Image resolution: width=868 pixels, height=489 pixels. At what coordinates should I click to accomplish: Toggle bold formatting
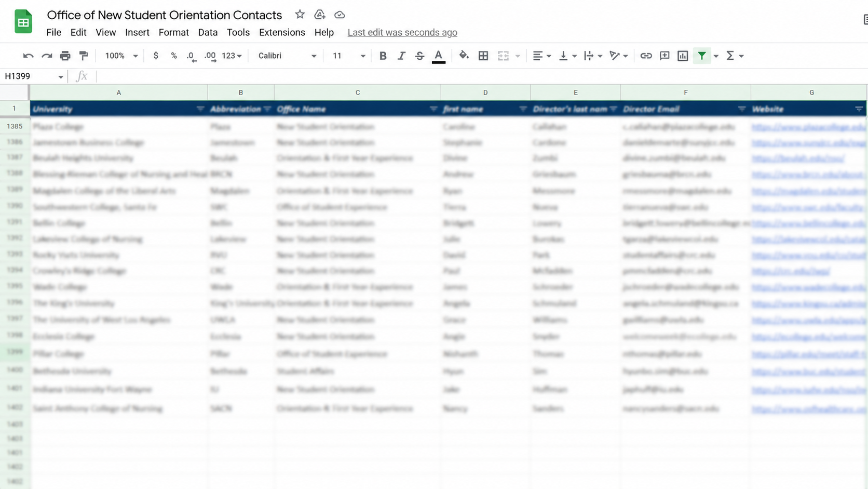[x=383, y=56]
